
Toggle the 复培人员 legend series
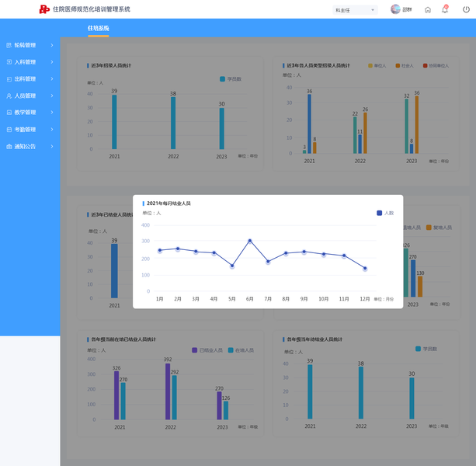(x=439, y=228)
